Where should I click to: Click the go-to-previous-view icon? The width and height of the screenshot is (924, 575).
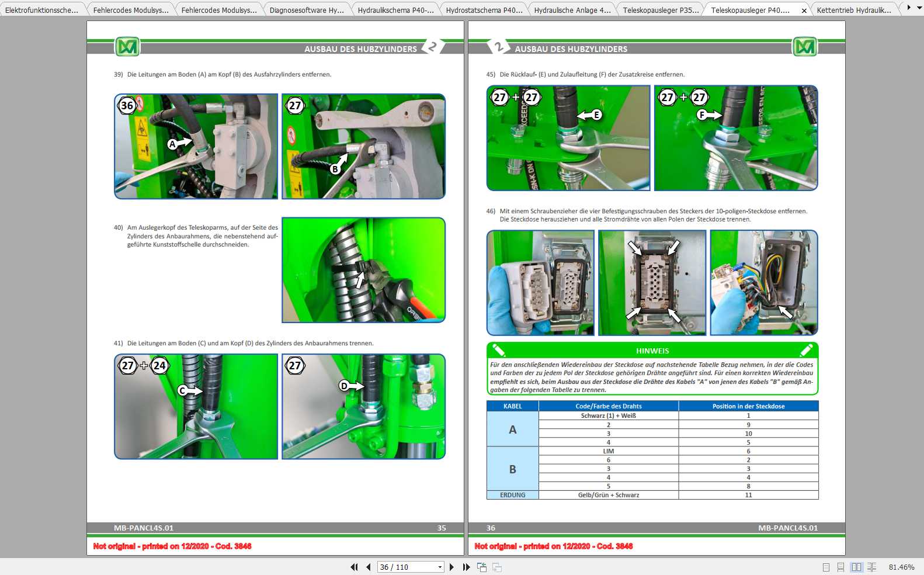482,567
